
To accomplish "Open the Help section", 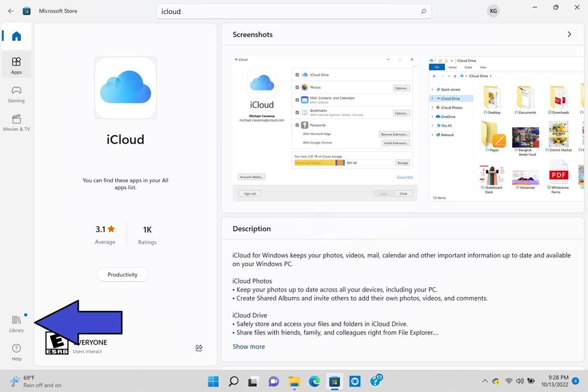I will pos(16,350).
